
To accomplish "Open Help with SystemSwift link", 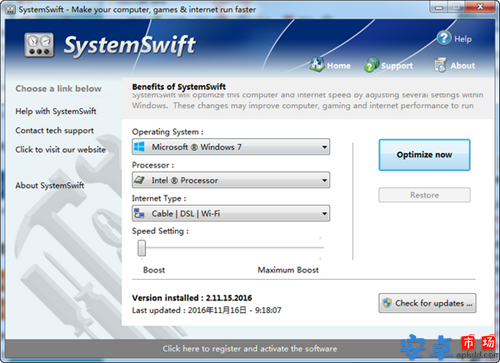I will pyautogui.click(x=56, y=111).
